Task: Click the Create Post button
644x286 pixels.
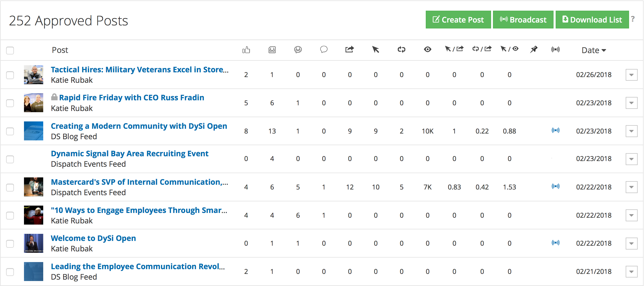Action: click(458, 19)
